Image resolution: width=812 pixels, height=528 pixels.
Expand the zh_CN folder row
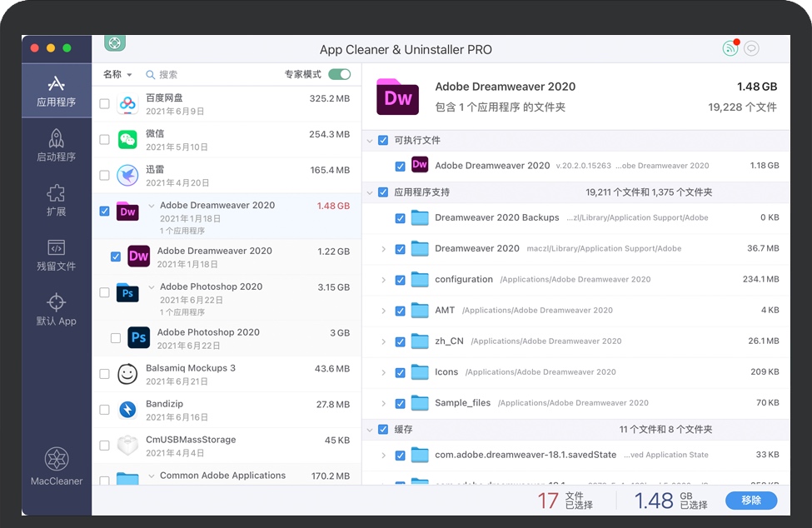384,341
